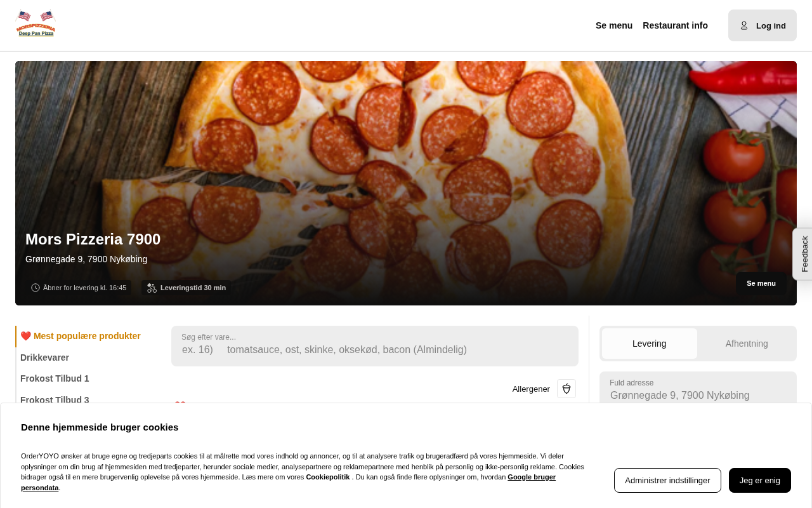Open the Frokost Tilbud 1 category

(55, 378)
